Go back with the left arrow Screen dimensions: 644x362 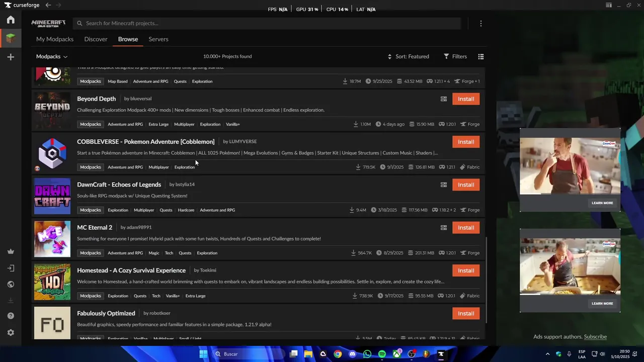pos(48,5)
